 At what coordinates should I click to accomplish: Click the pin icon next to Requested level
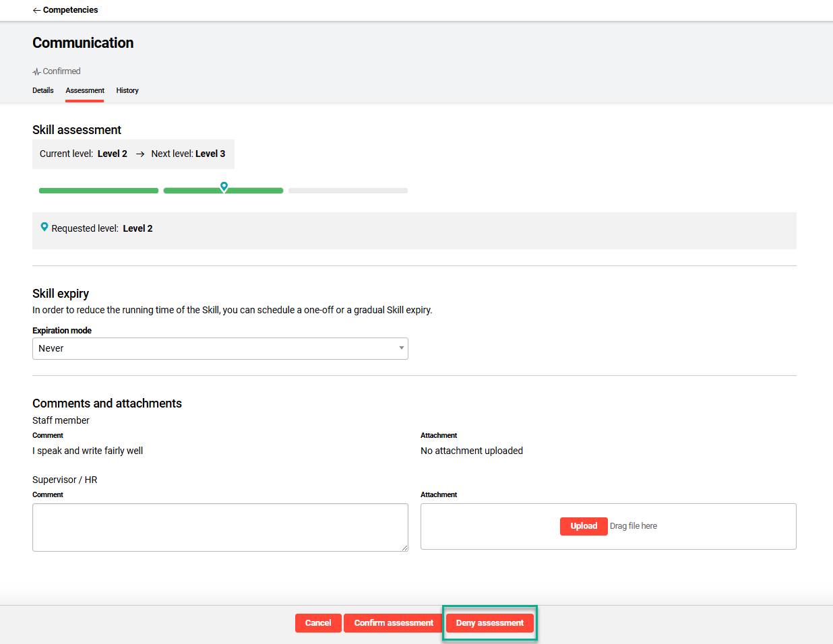click(44, 227)
